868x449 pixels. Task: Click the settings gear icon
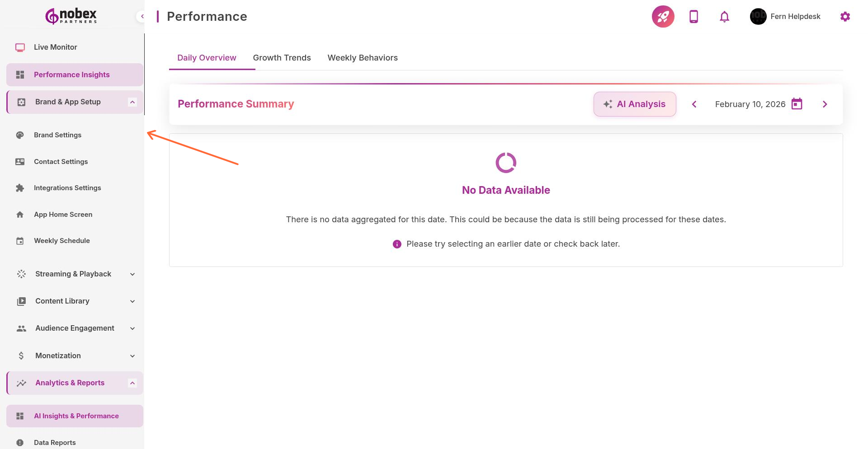(845, 16)
